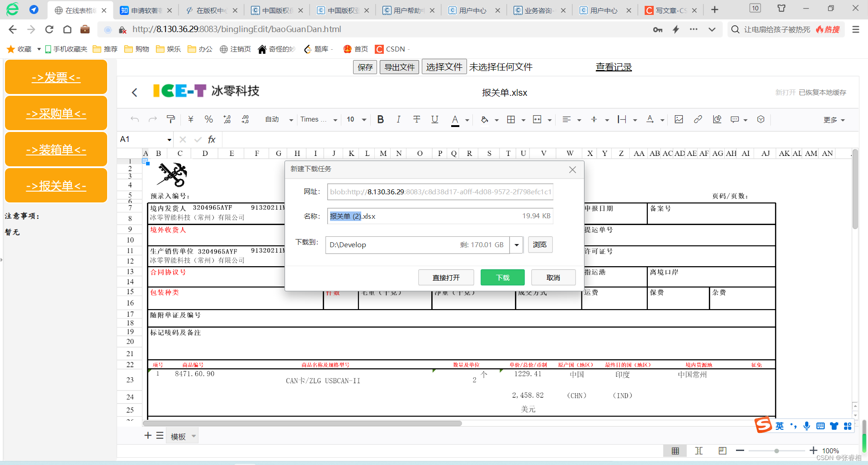The width and height of the screenshot is (868, 465).
Task: Open the 报关单 sidebar link
Action: tap(56, 186)
